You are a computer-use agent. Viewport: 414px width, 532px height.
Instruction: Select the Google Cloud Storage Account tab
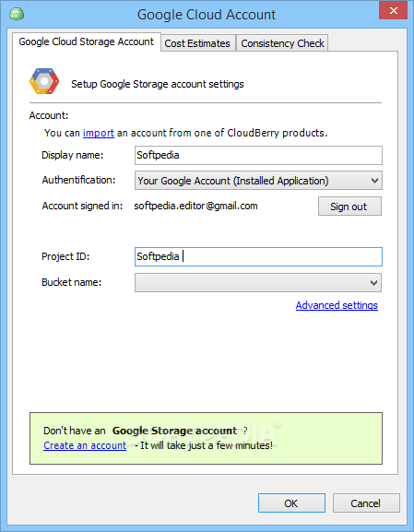point(86,41)
